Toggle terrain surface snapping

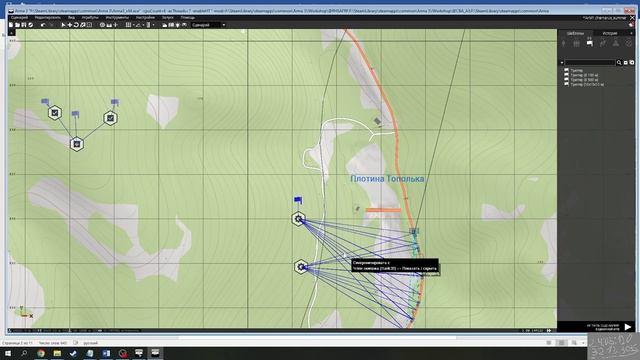pyautogui.click(x=109, y=25)
